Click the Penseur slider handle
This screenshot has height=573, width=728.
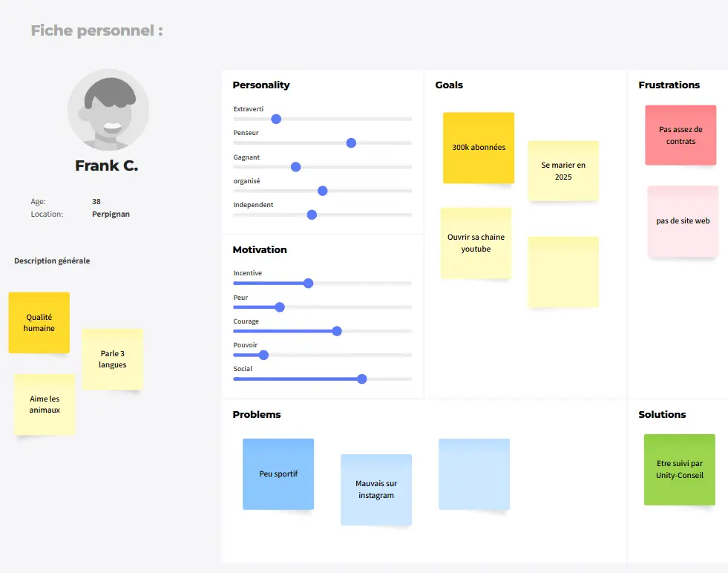351,143
